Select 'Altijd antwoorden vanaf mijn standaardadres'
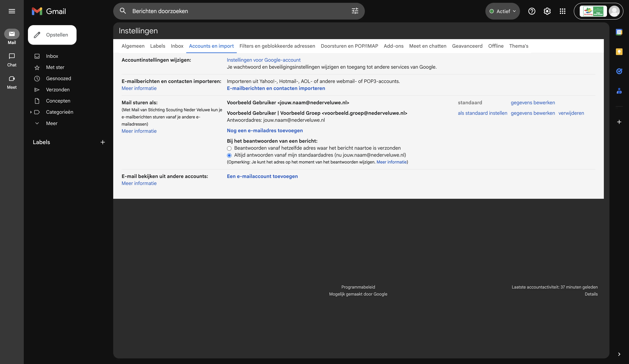This screenshot has height=364, width=629. 229,155
